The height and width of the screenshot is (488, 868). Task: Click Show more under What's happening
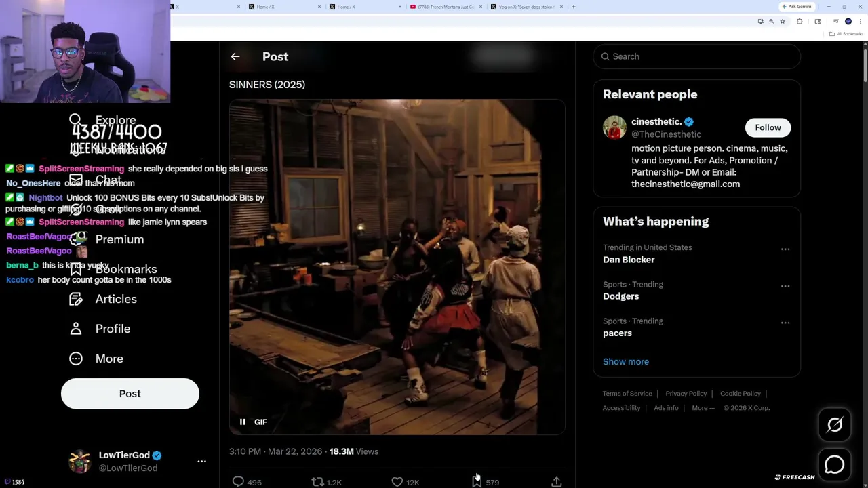(626, 361)
